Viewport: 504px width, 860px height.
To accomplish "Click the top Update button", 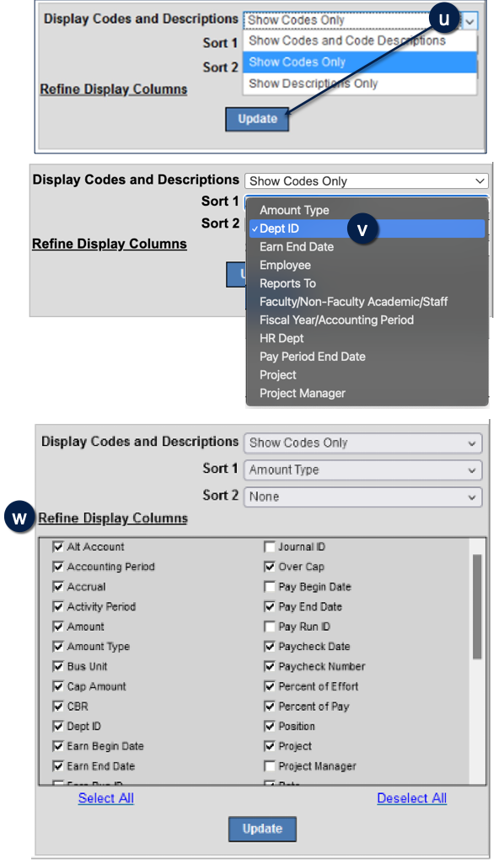I will [257, 119].
